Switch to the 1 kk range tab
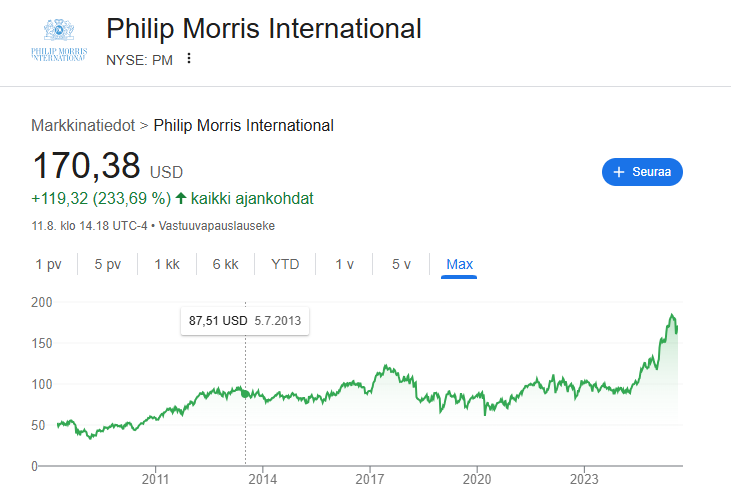This screenshot has width=731, height=495. click(x=166, y=264)
